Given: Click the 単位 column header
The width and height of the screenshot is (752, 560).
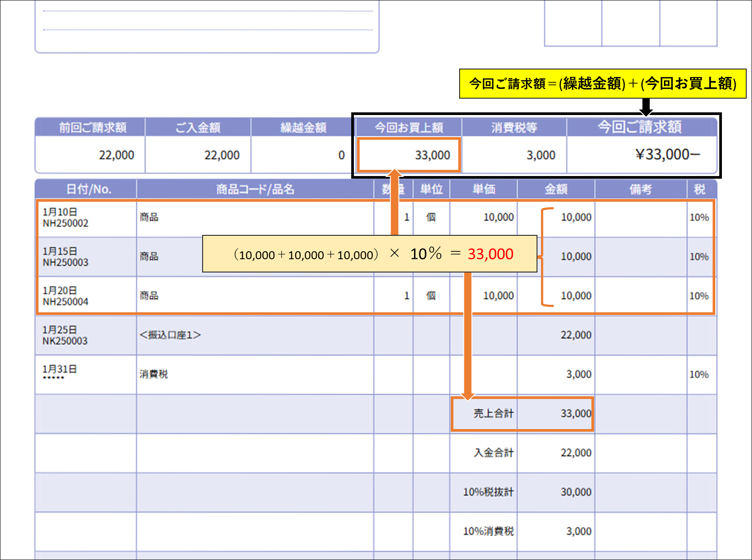Looking at the screenshot, I should [431, 189].
